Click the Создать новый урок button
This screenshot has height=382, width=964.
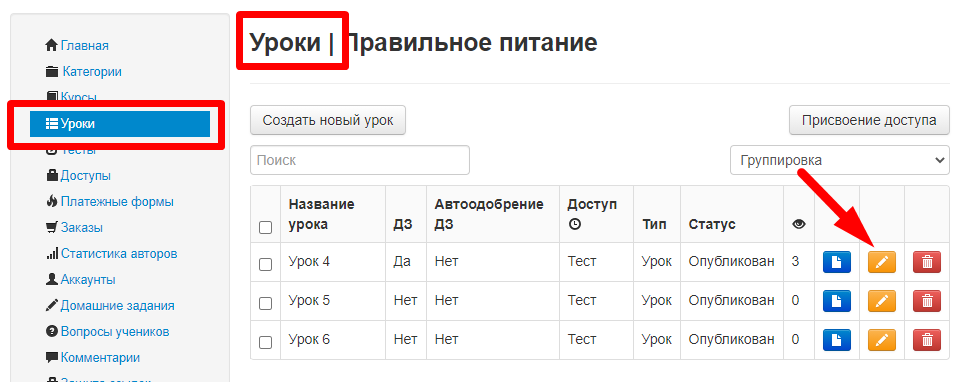pyautogui.click(x=328, y=120)
